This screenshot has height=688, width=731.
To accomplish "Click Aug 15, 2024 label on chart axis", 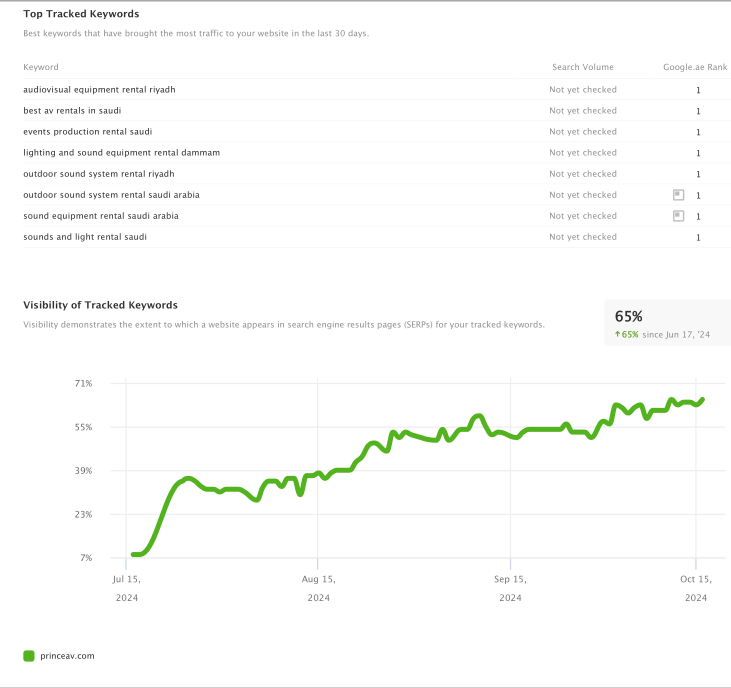I will click(x=318, y=588).
